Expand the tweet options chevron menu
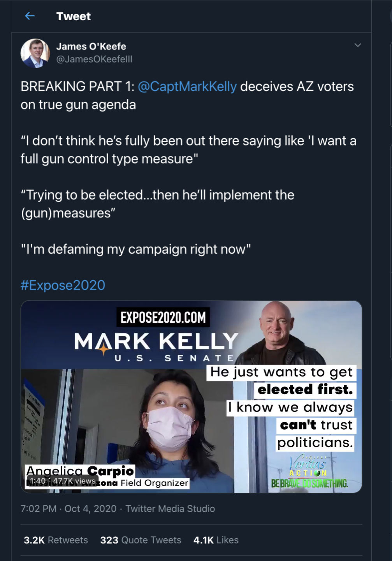This screenshot has width=392, height=561. click(358, 45)
